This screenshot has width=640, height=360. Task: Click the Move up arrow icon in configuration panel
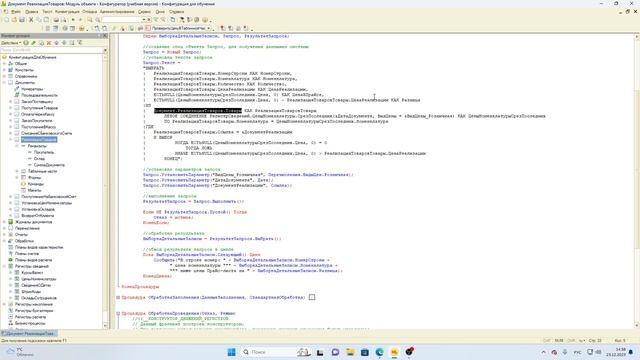[x=56, y=42]
